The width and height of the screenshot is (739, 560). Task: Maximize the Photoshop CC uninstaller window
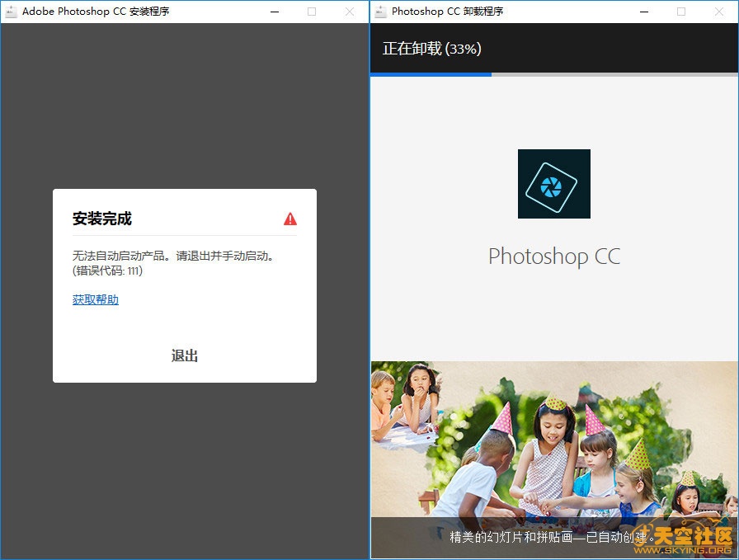[681, 12]
